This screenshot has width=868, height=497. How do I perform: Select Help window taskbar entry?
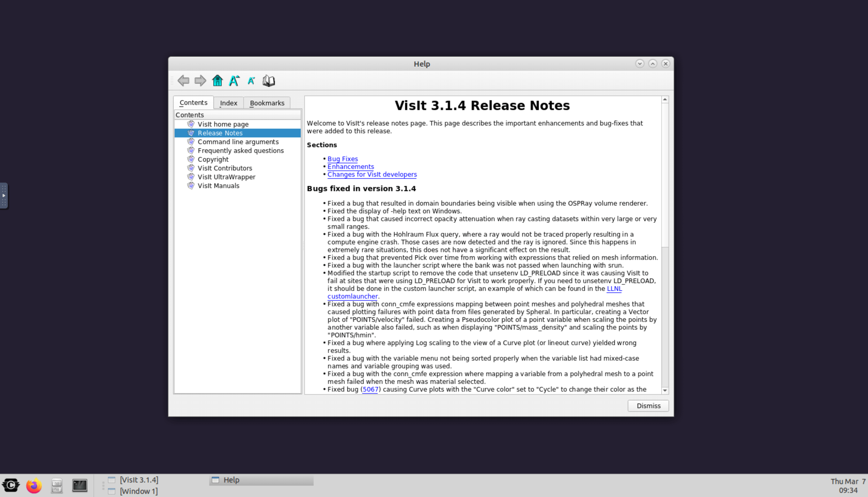261,480
